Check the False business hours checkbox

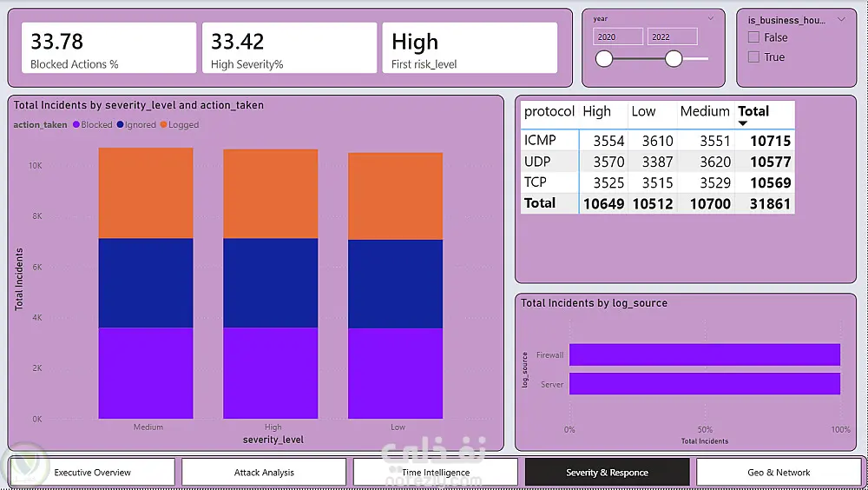pos(753,37)
